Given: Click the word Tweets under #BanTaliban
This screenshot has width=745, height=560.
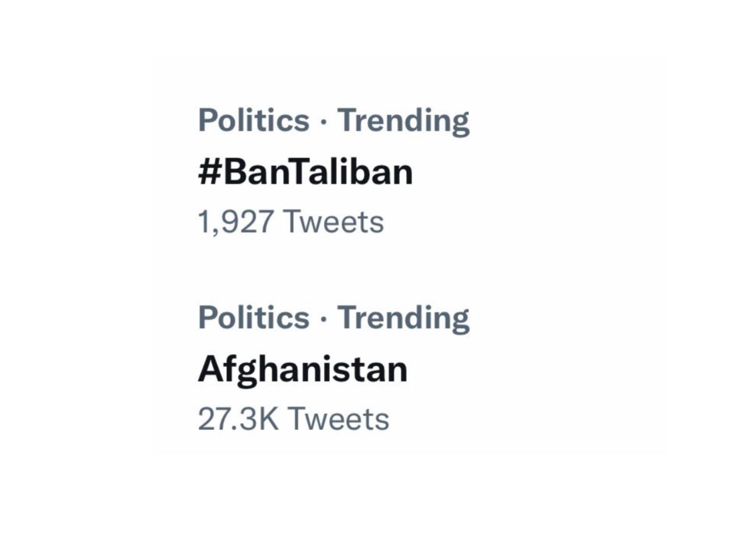Looking at the screenshot, I should coord(335,222).
